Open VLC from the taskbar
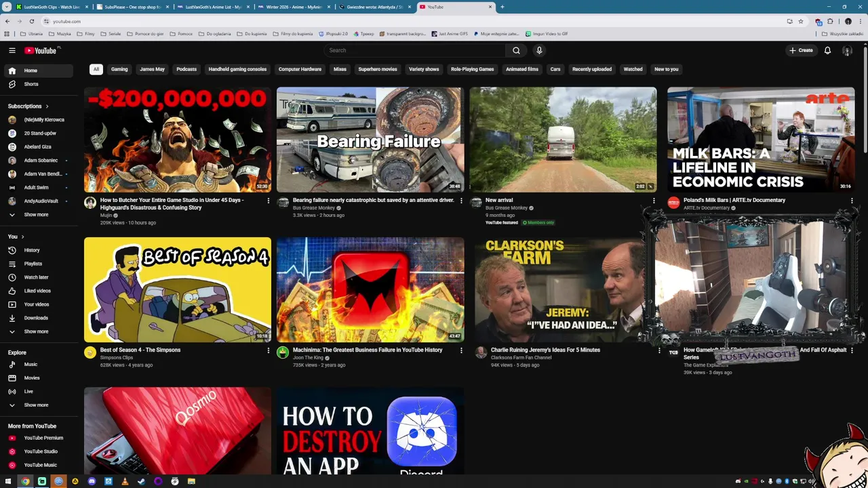868x488 pixels. (125, 481)
